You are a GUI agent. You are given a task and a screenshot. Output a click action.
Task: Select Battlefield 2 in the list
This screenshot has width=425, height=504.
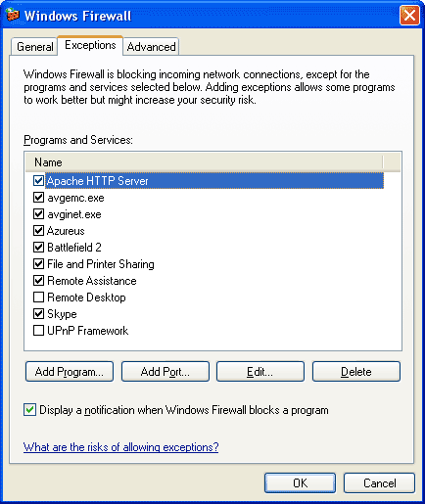[x=74, y=248]
